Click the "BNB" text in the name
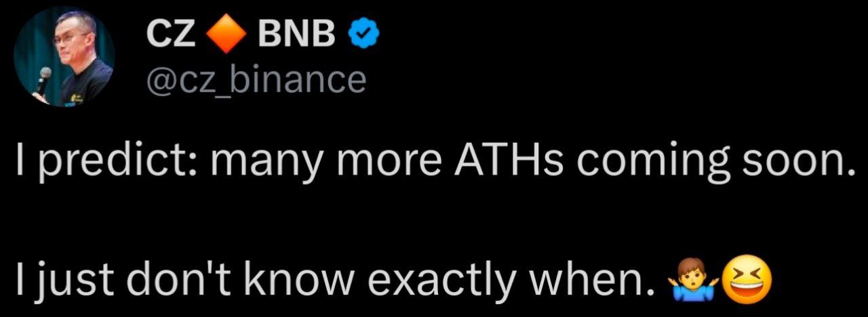Viewport: 868px width, 317px height. coord(296,35)
